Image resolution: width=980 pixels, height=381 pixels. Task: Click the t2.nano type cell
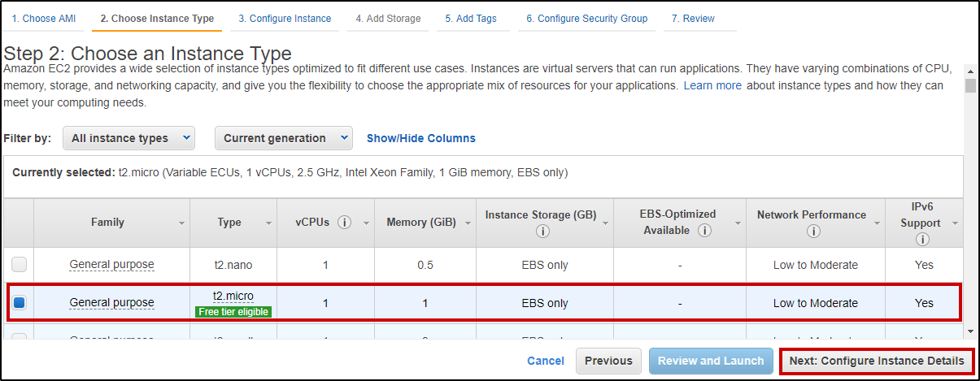point(233,265)
